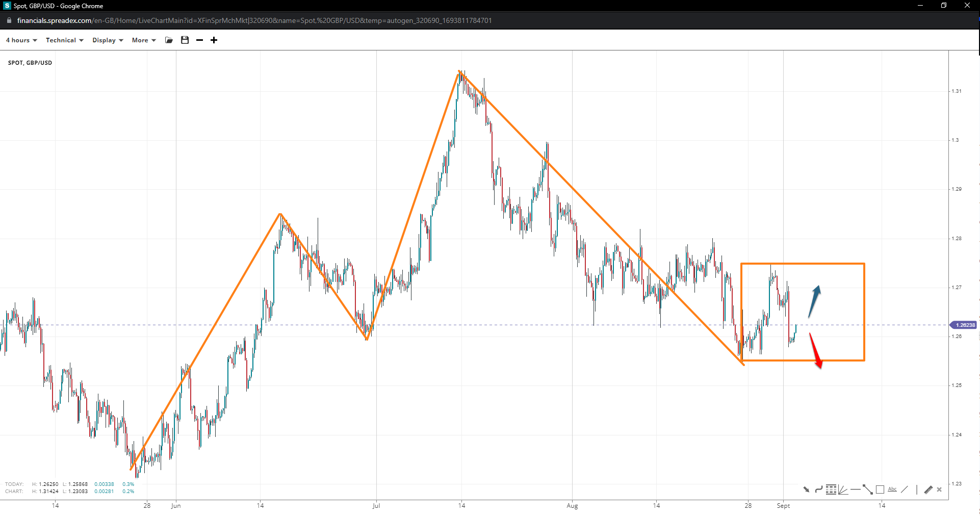
Task: Choose the Fibonacci retracement grid tool
Action: point(831,489)
